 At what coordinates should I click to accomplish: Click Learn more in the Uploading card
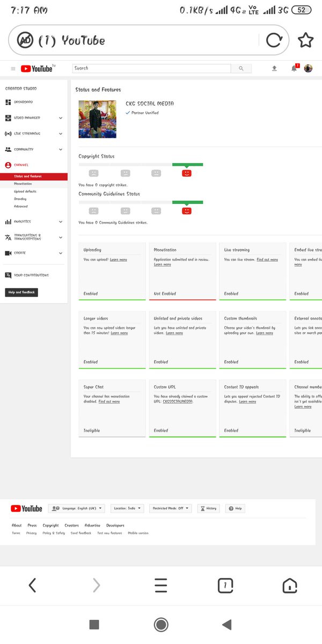(119, 260)
